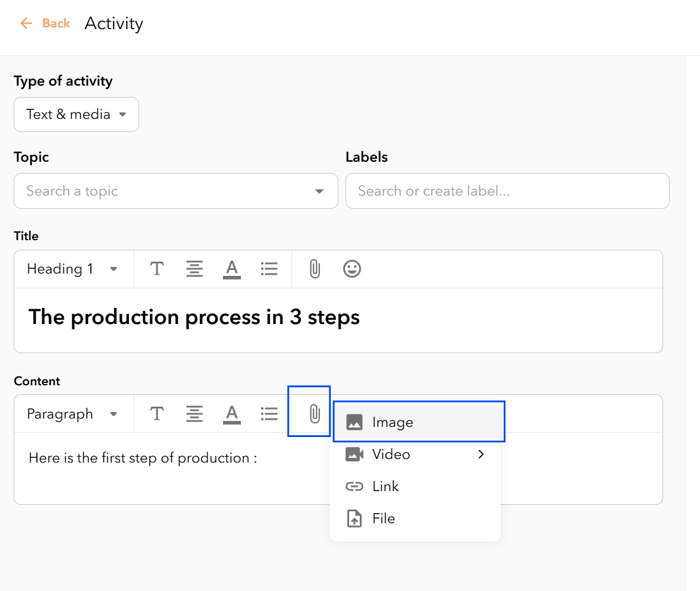
Task: Open text alignment in the Title toolbar
Action: (x=194, y=269)
